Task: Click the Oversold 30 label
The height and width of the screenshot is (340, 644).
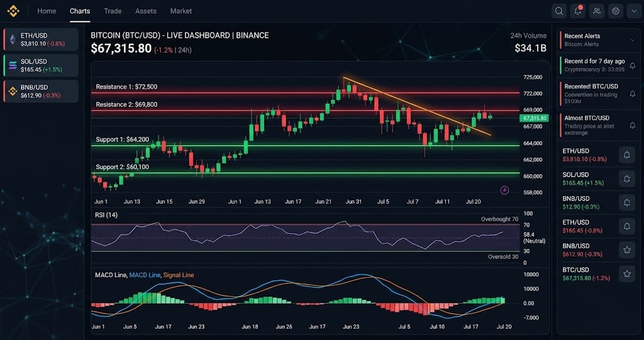Action: click(503, 256)
